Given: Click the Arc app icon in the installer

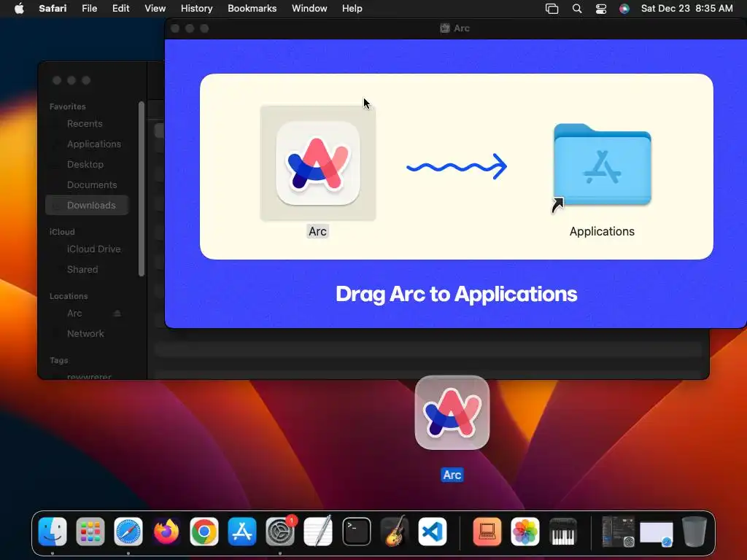Looking at the screenshot, I should pos(318,163).
